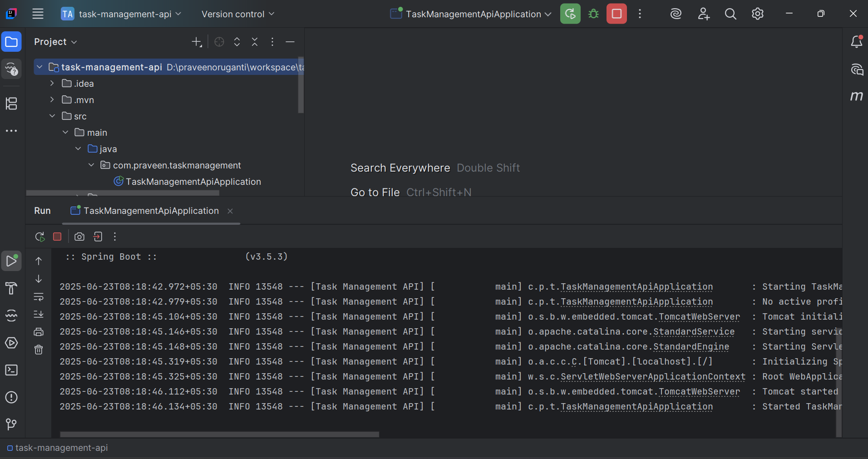Open Search Everywhere magnifier icon
Viewport: 868px width, 459px height.
tap(730, 14)
